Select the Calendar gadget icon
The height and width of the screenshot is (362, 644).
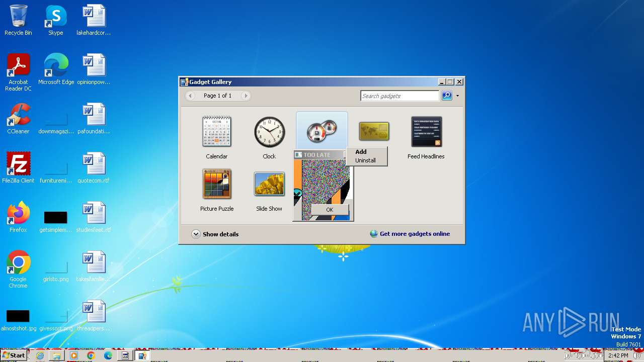tap(217, 132)
